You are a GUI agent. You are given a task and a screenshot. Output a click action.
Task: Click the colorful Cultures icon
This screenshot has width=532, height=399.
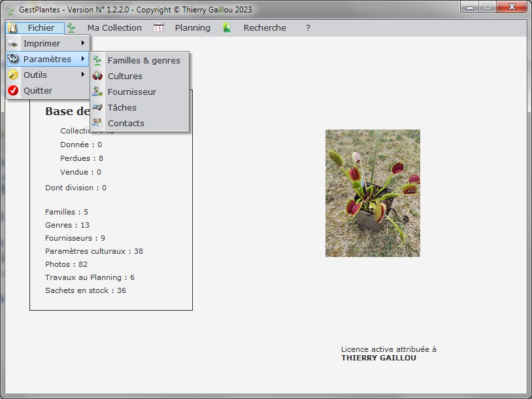point(97,76)
